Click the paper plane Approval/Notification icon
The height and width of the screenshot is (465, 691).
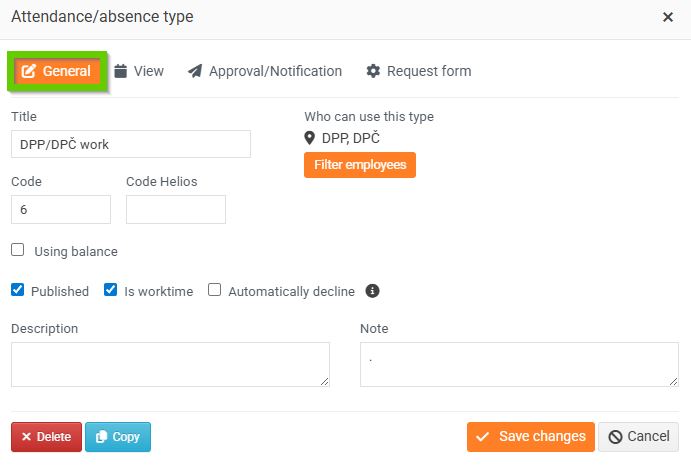pyautogui.click(x=195, y=71)
